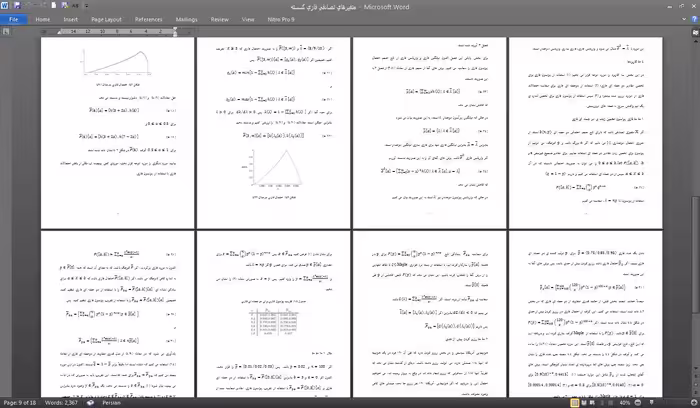The image size is (700, 408).
Task: Click the scrollbar down arrow
Action: coord(695,369)
